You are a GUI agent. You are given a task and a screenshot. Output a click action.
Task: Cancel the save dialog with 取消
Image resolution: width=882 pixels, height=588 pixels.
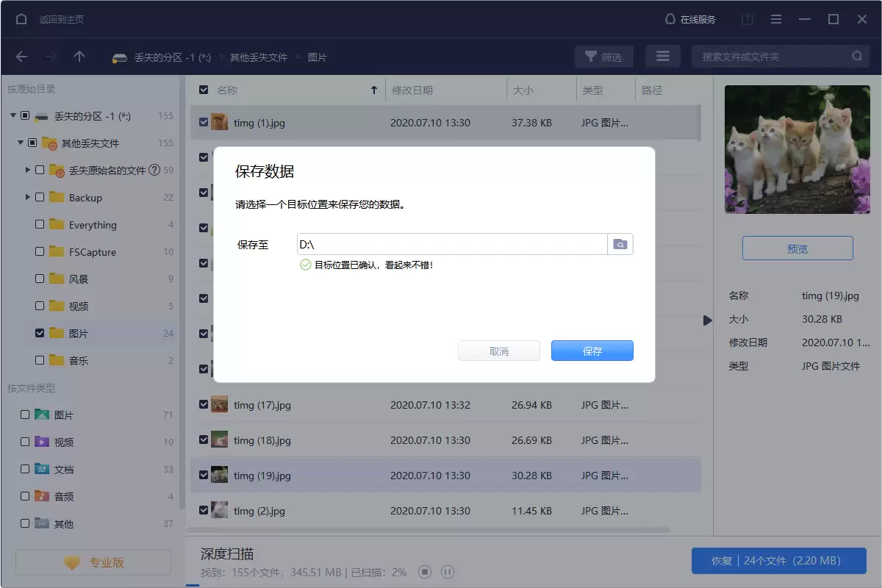click(x=498, y=351)
